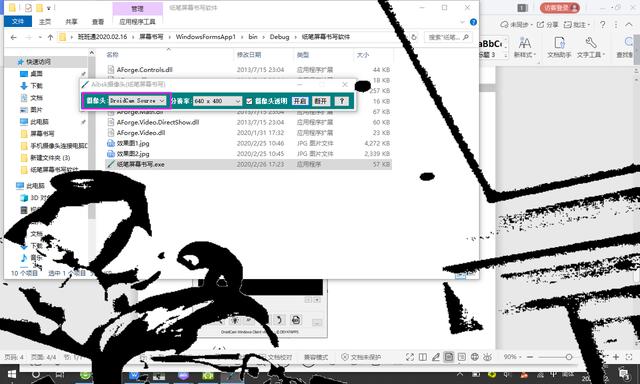This screenshot has width=640, height=384.
Task: Select WPS web layout globe icon
Action: click(x=475, y=357)
